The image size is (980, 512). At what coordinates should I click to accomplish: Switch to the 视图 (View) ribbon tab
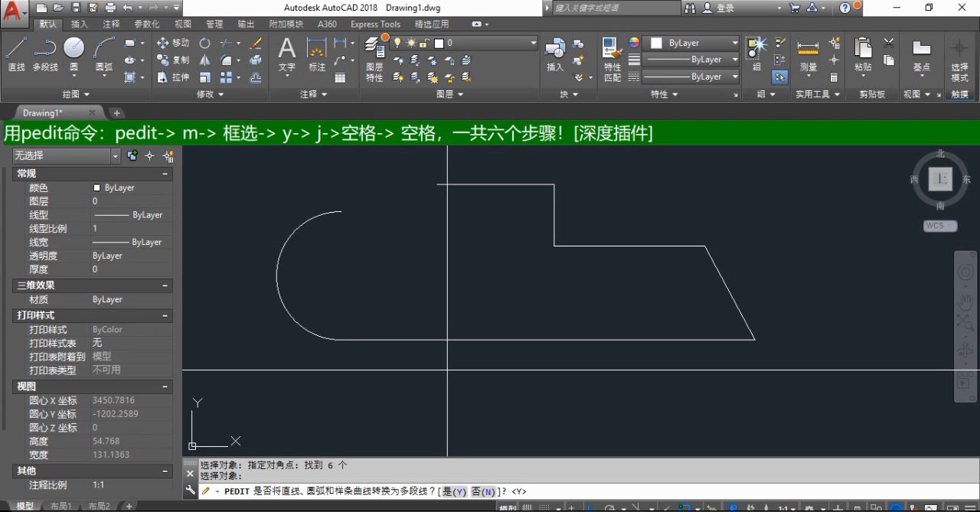[182, 24]
